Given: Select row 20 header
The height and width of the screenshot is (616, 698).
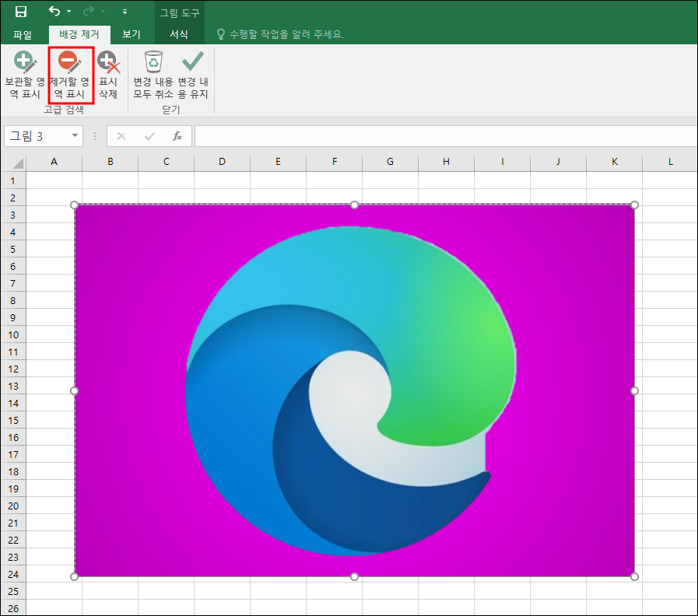Looking at the screenshot, I should coord(13,506).
